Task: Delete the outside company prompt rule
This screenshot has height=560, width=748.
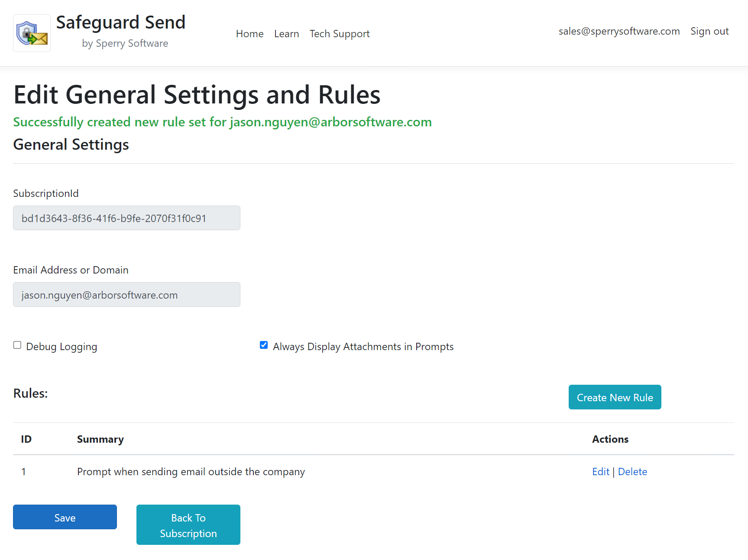Action: [632, 472]
